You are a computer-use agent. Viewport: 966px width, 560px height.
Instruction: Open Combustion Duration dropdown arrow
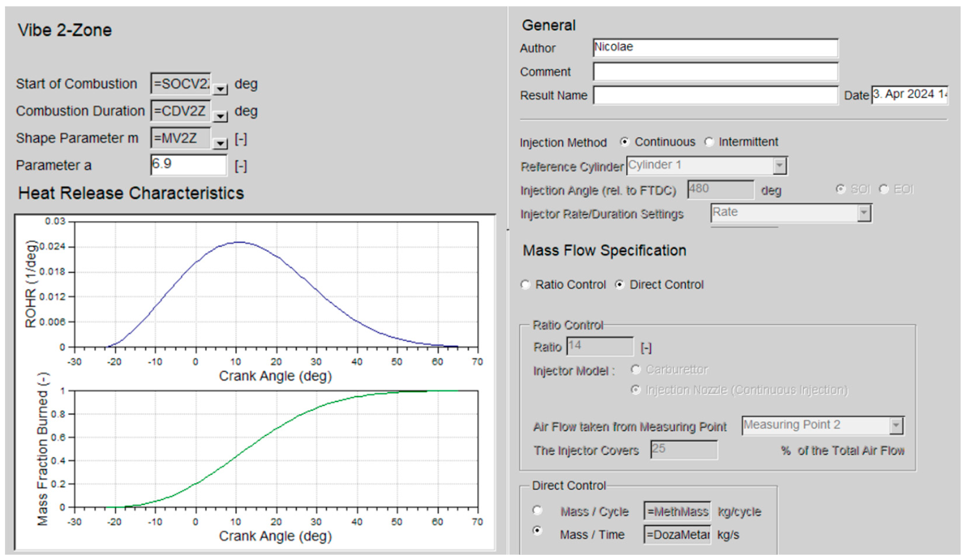(220, 116)
